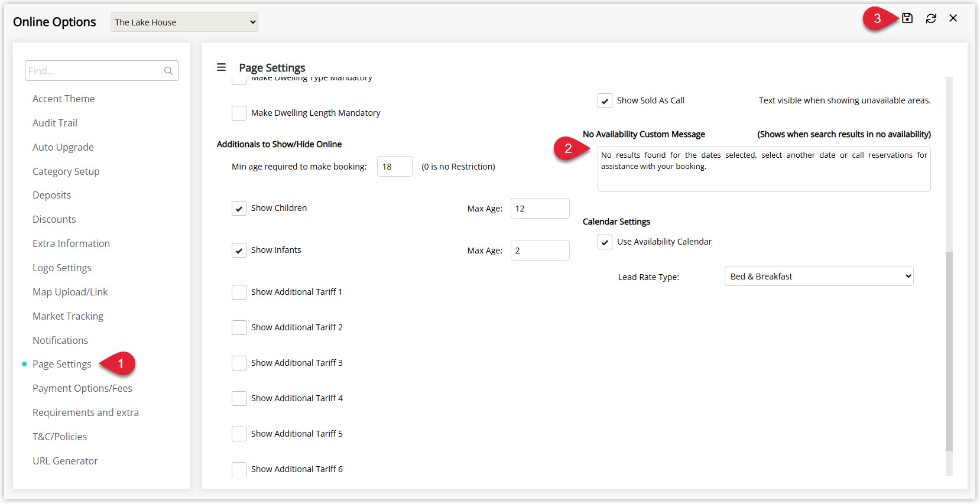Open T&C/Policies section
Screen dimensions: 980x504
(60, 437)
